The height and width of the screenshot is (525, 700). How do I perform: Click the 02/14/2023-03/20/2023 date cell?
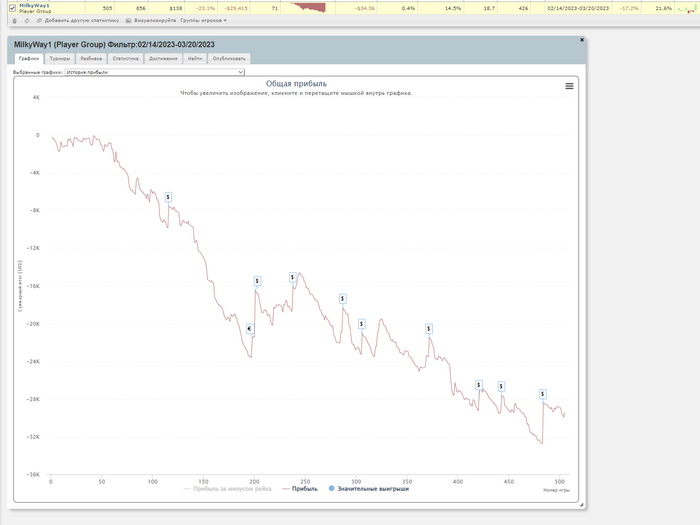[578, 8]
